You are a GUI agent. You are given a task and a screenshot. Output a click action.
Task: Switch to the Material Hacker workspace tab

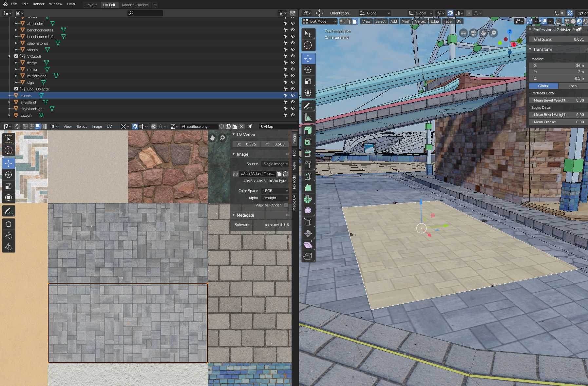point(135,5)
